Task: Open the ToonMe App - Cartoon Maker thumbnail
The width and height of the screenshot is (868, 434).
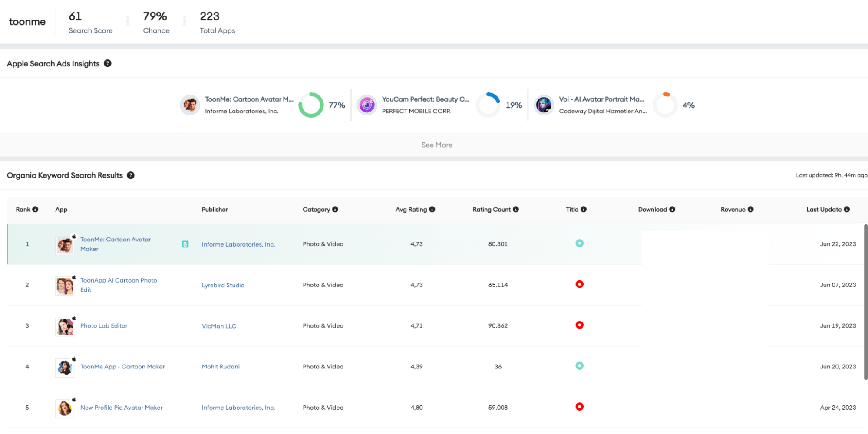Action: (x=65, y=368)
